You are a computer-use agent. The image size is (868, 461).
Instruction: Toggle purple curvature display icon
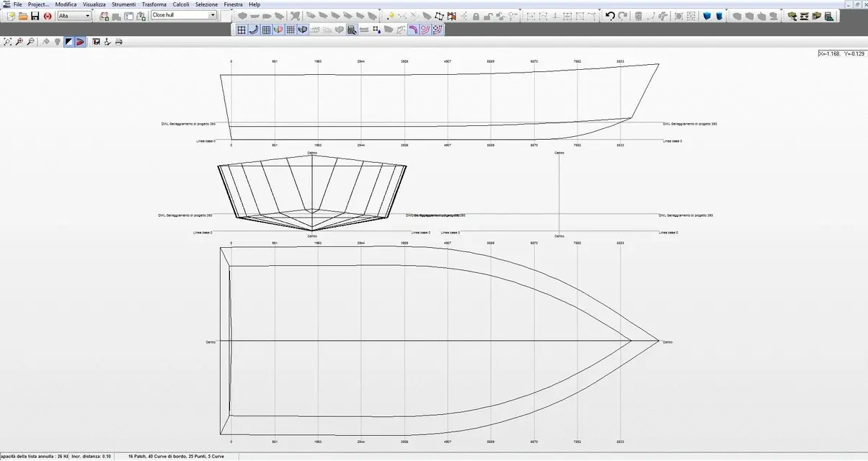[x=414, y=30]
